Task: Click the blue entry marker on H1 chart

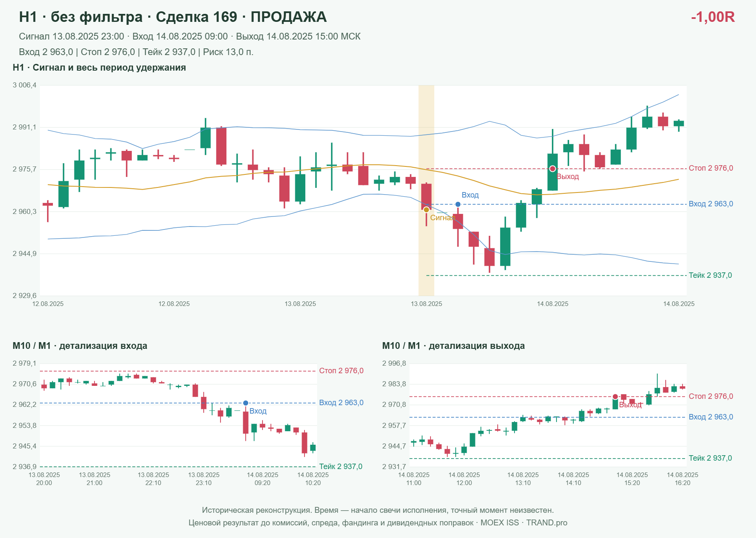Action: point(458,204)
